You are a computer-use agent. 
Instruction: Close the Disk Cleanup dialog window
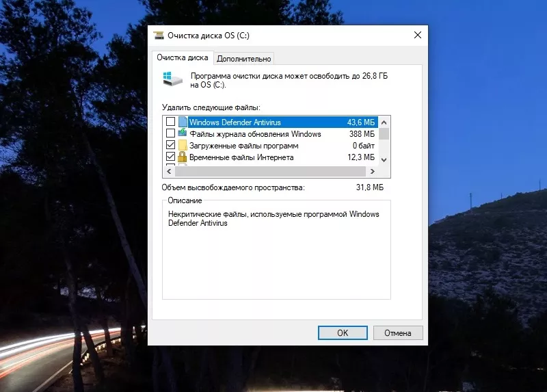(x=418, y=35)
